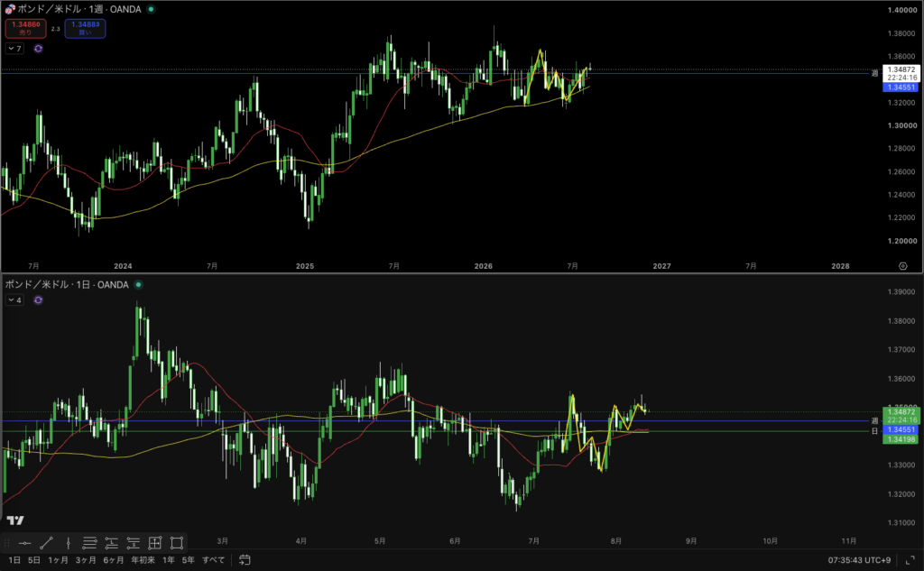Click the 2025 label on the weekly time axis

click(x=305, y=266)
